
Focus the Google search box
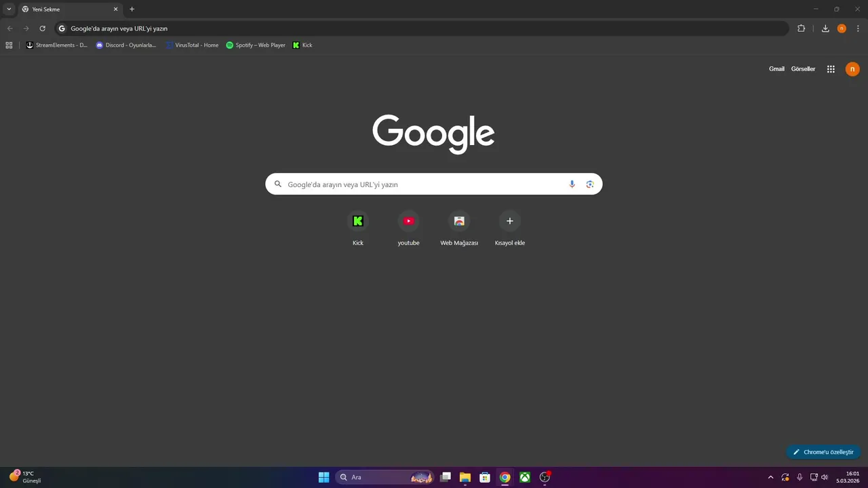[433, 184]
